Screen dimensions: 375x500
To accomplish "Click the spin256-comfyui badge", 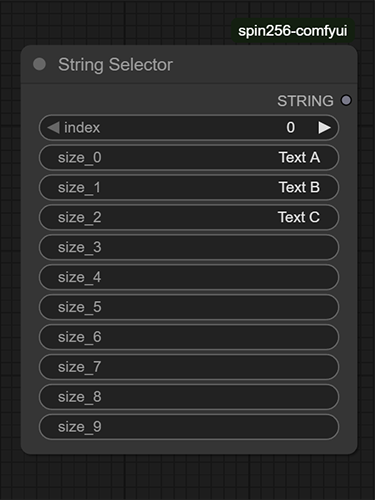I will click(x=293, y=31).
